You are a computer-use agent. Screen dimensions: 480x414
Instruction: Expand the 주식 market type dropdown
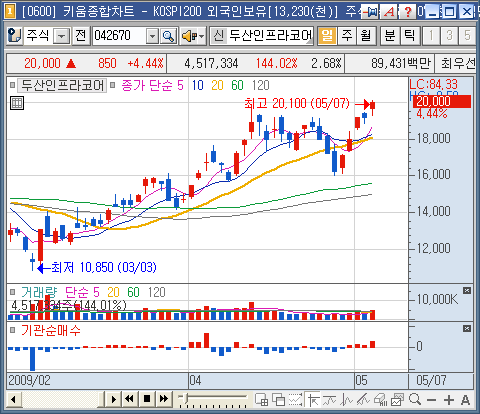point(62,36)
